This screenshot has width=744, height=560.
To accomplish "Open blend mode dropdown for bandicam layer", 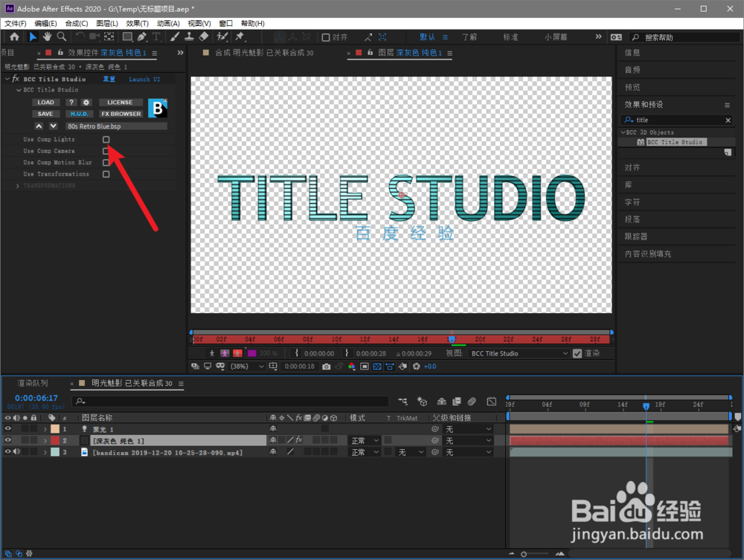I will pyautogui.click(x=365, y=452).
